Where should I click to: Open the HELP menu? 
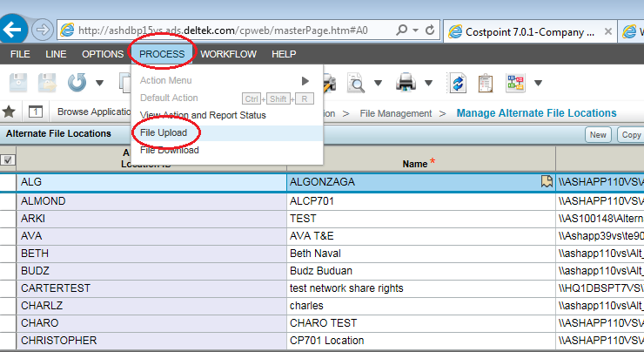click(284, 54)
